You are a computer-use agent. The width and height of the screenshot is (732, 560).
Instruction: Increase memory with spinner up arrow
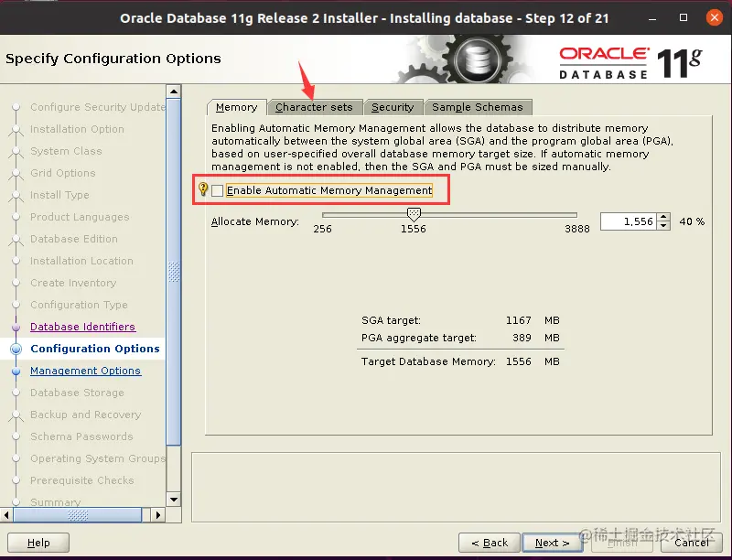(663, 217)
